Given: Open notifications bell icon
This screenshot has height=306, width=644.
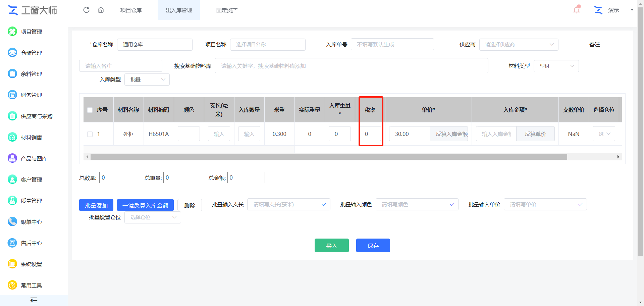Looking at the screenshot, I should click(x=577, y=10).
